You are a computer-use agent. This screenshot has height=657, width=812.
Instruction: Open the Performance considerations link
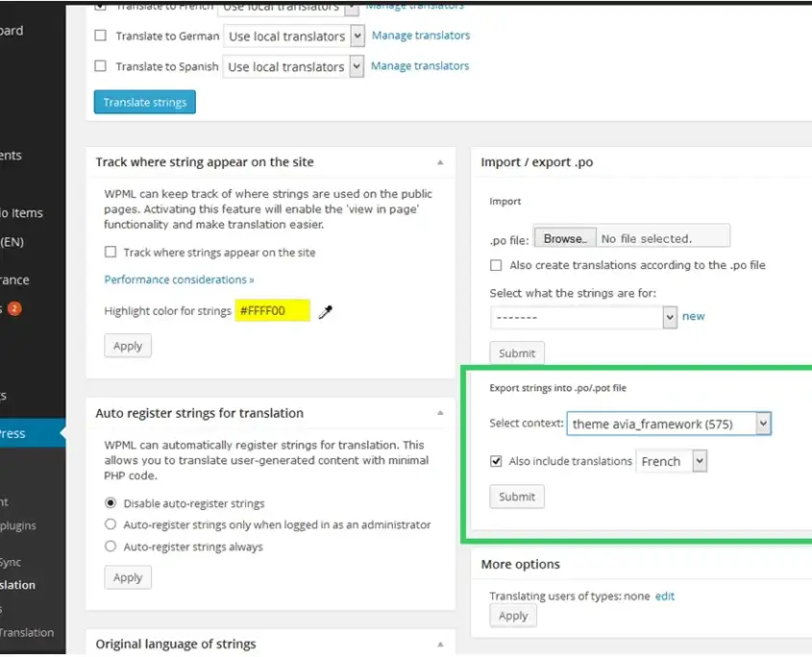click(179, 280)
